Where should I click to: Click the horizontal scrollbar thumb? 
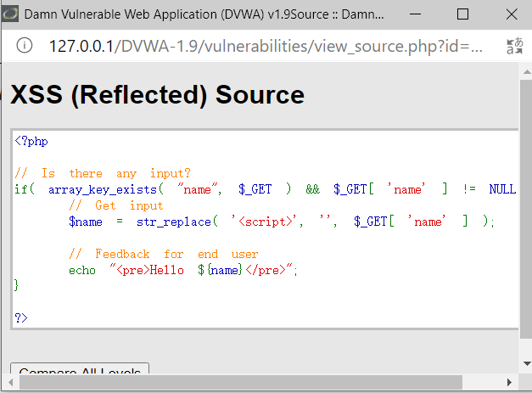241,383
